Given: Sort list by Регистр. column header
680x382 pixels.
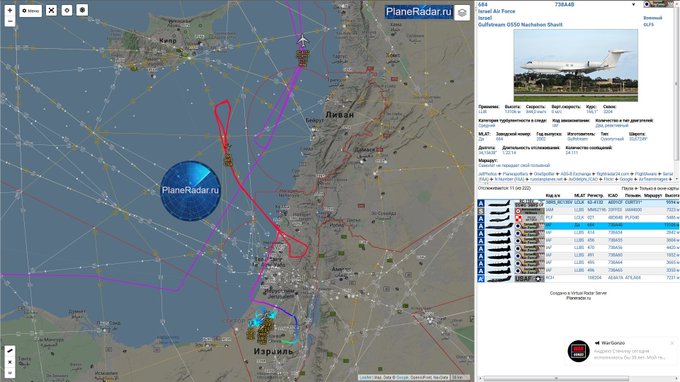Looking at the screenshot, I should [595, 196].
